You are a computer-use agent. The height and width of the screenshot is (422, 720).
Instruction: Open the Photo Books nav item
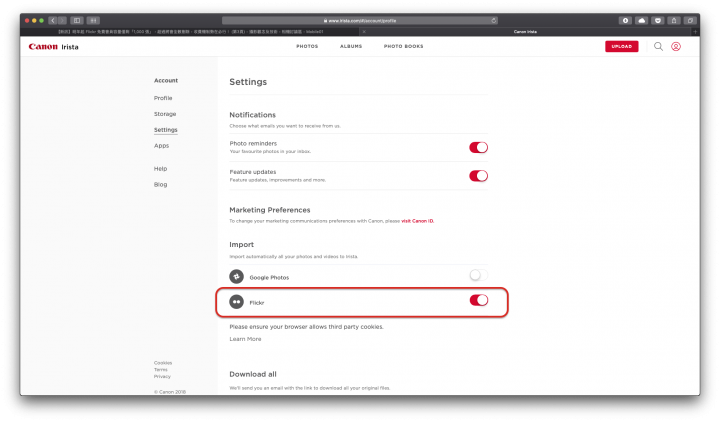pos(404,46)
